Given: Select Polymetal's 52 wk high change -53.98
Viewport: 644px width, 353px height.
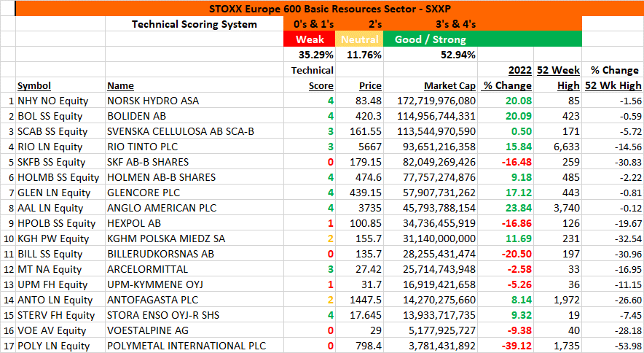Looking at the screenshot, I should (613, 346).
